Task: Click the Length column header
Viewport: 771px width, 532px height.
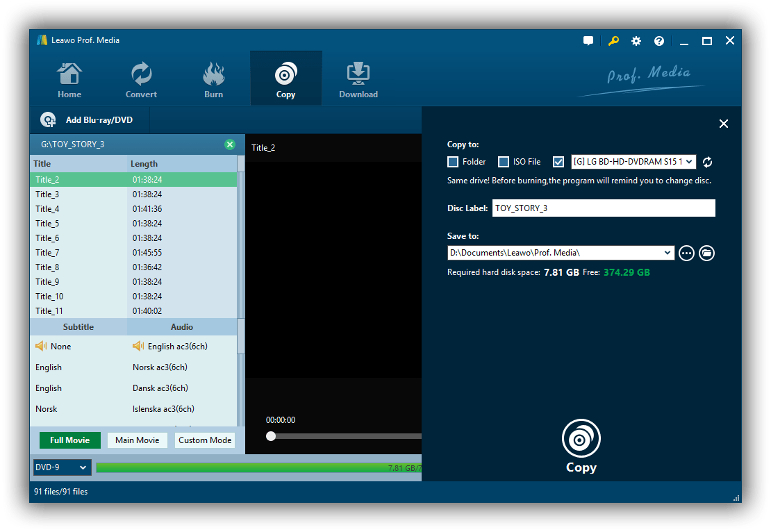Action: tap(182, 164)
